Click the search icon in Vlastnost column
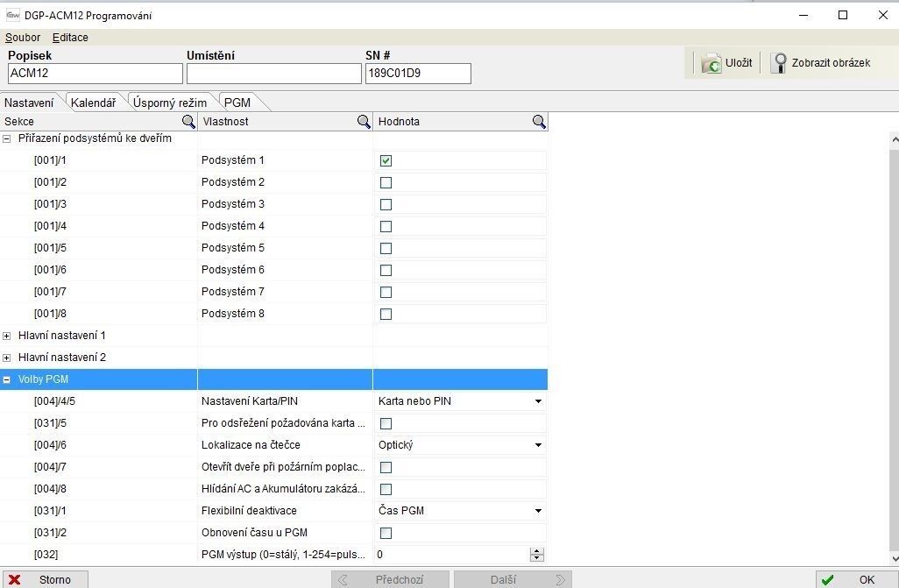This screenshot has height=588, width=899. pyautogui.click(x=364, y=122)
